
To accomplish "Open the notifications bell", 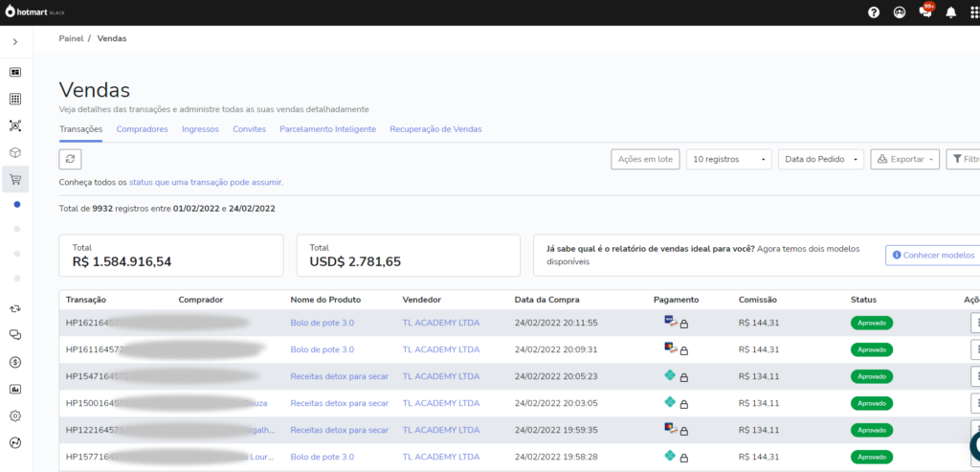I will pos(950,12).
